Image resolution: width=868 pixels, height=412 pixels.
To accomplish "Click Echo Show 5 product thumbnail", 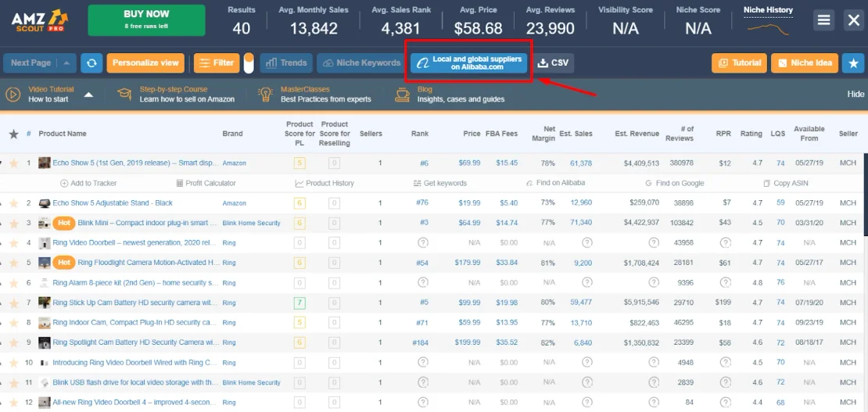I will [x=45, y=163].
